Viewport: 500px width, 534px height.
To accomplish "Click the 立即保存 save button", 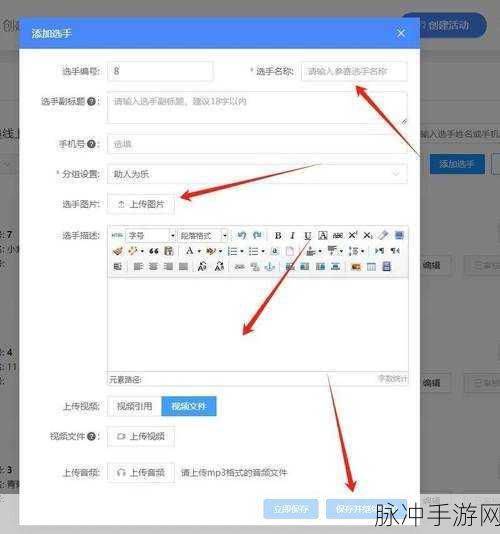I will pyautogui.click(x=291, y=509).
